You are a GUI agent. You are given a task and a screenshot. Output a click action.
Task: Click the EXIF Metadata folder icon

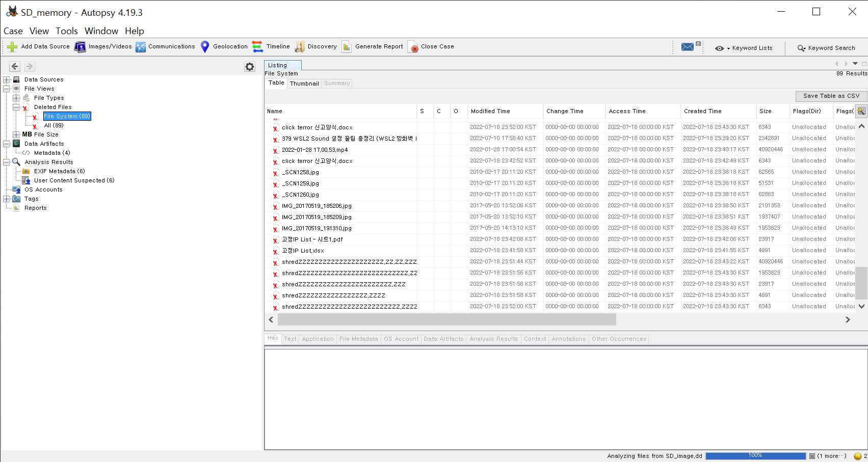(x=26, y=171)
